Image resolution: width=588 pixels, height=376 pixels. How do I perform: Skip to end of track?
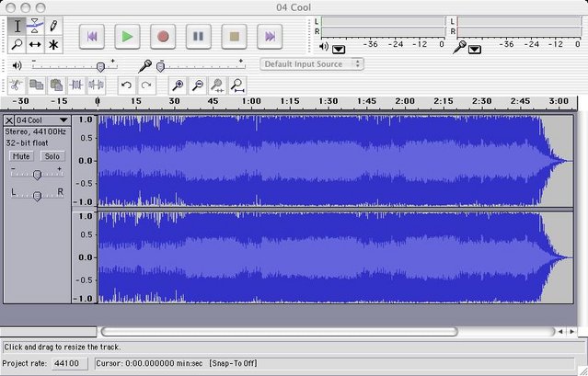pyautogui.click(x=270, y=37)
